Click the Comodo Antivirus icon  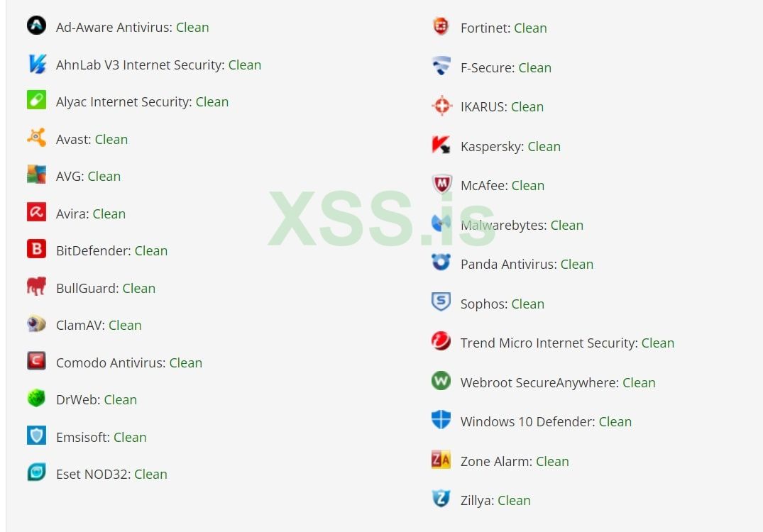(36, 361)
